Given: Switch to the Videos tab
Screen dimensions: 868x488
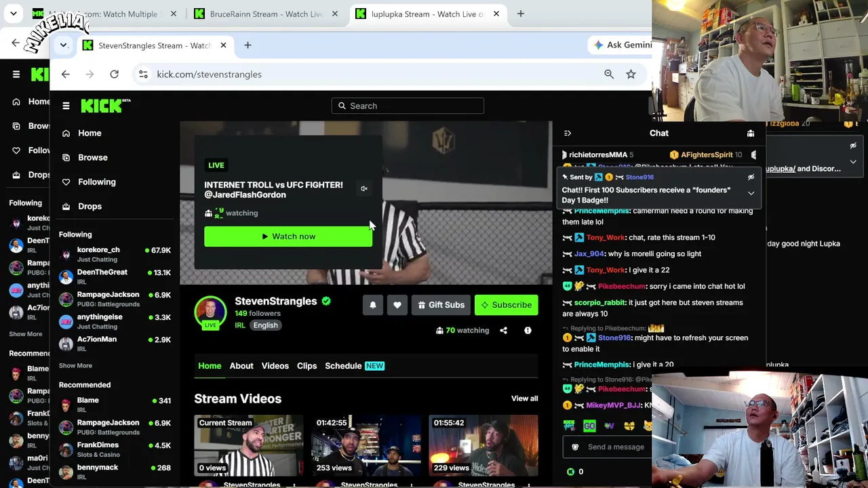Looking at the screenshot, I should click(x=275, y=366).
